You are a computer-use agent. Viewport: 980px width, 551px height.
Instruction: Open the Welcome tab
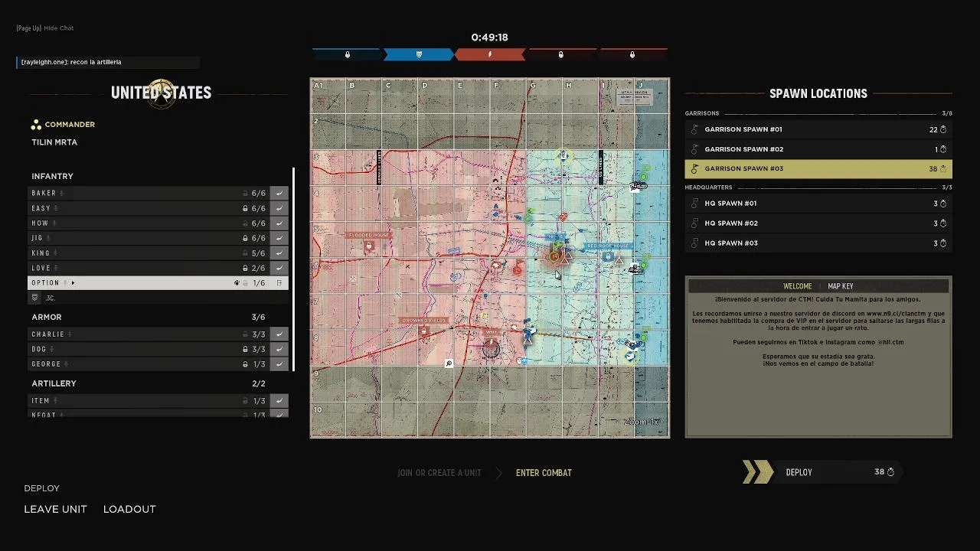(798, 286)
